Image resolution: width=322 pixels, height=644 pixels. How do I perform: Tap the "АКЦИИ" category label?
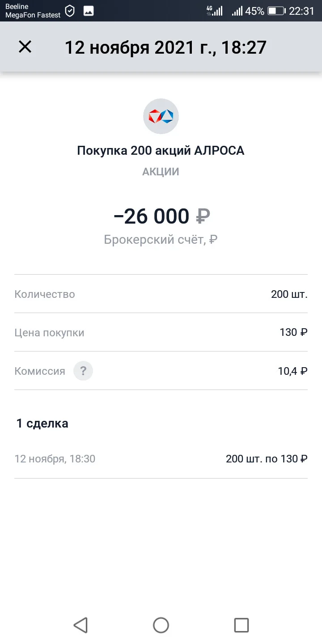(161, 172)
